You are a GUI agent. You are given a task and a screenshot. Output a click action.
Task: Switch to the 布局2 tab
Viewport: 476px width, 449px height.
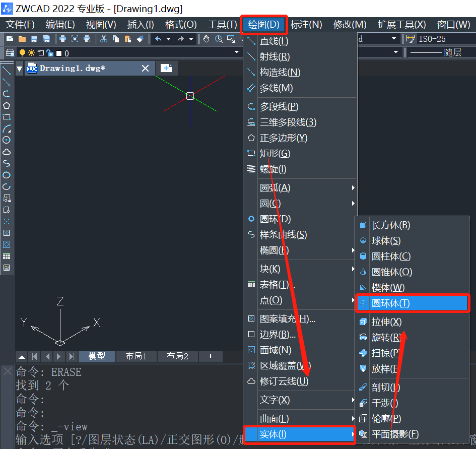point(178,356)
